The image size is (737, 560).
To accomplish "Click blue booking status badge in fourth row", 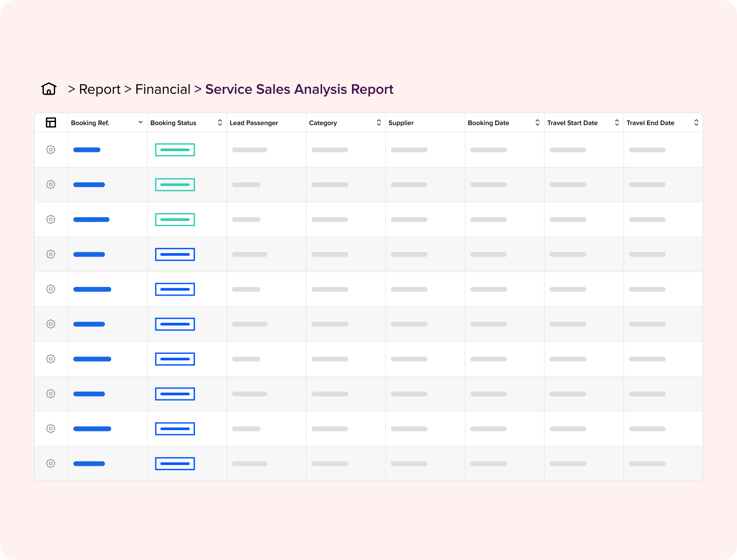I will (175, 254).
